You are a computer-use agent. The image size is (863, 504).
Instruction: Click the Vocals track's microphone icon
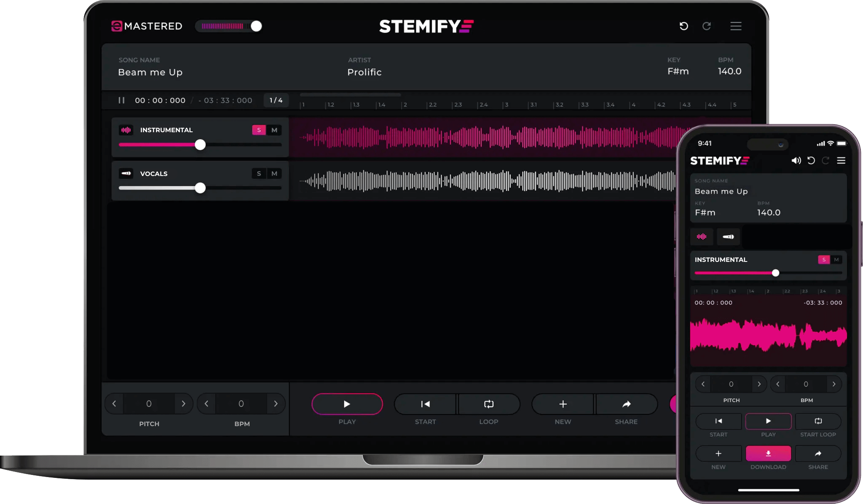126,173
